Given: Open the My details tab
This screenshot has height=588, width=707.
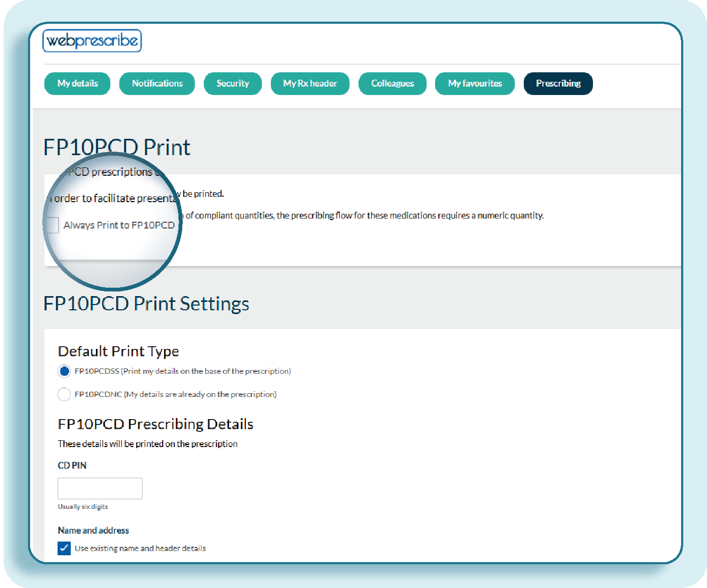Looking at the screenshot, I should 78,83.
